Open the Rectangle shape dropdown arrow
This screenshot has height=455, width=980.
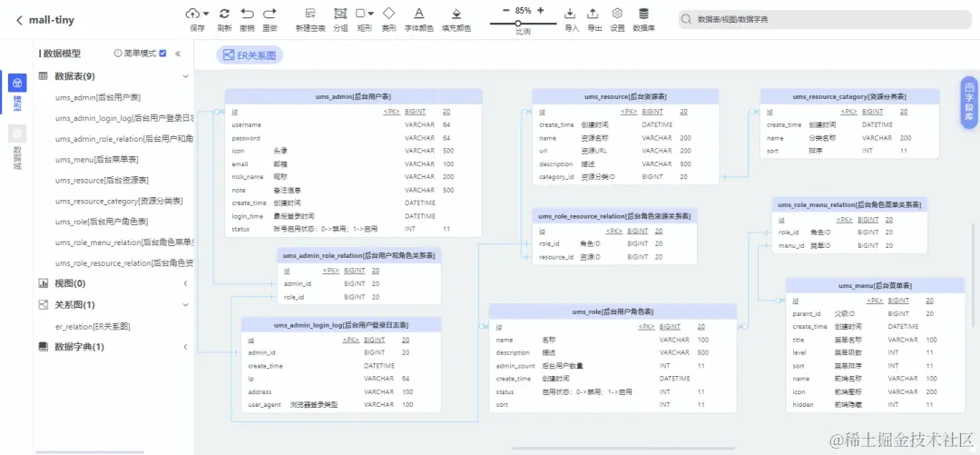click(x=370, y=13)
